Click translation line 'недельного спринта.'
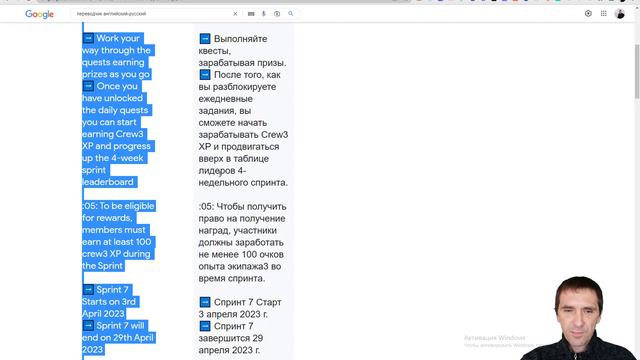 [243, 182]
